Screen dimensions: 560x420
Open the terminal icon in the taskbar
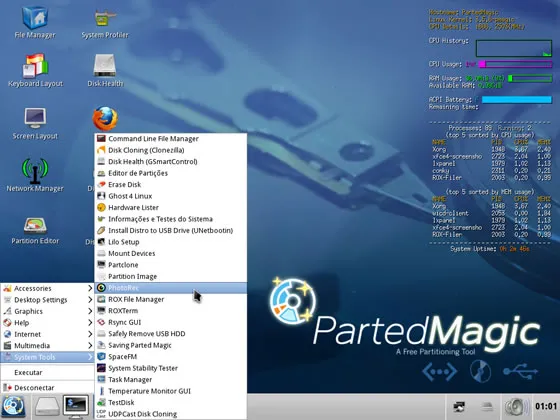76,407
